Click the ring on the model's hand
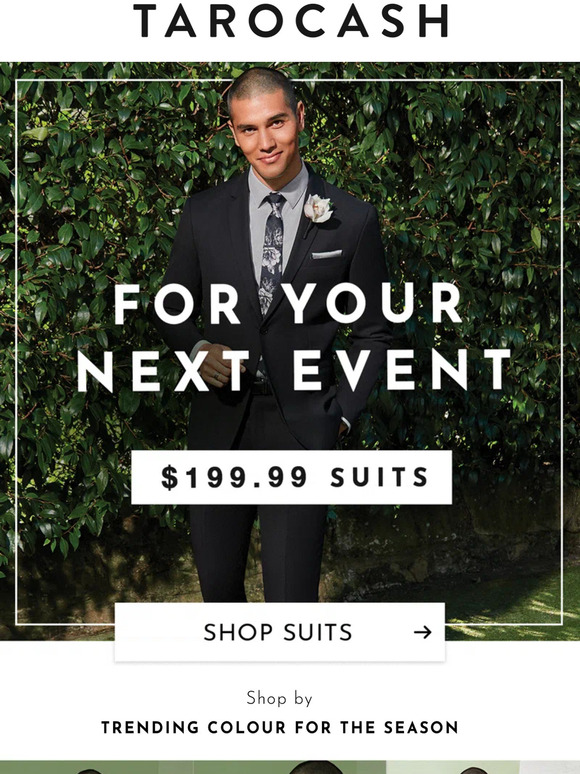This screenshot has width=580, height=774. pos(217,377)
